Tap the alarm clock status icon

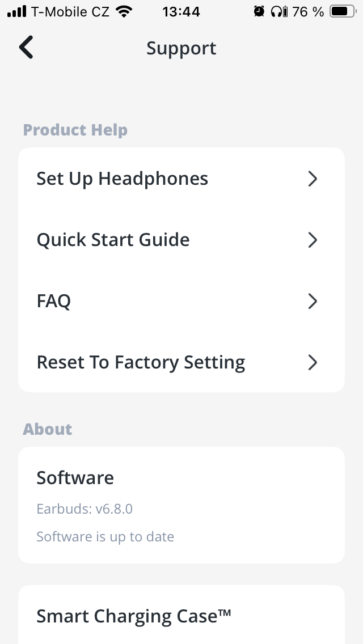pyautogui.click(x=259, y=11)
